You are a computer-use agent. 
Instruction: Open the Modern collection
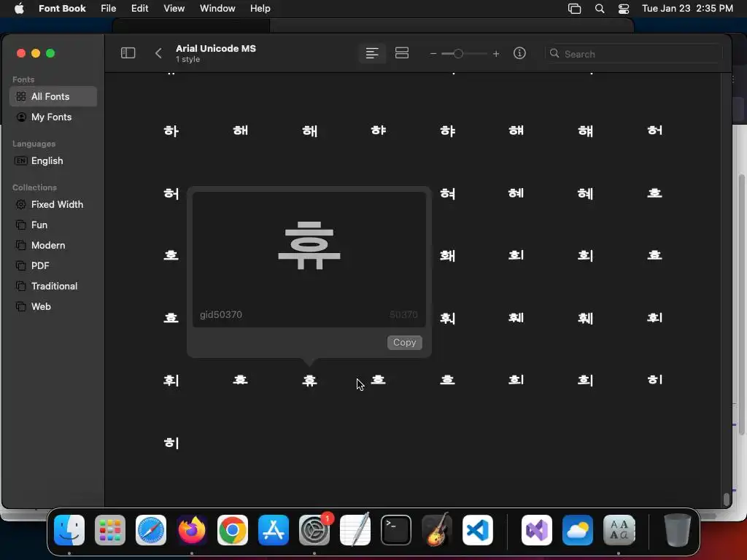[x=53, y=246]
